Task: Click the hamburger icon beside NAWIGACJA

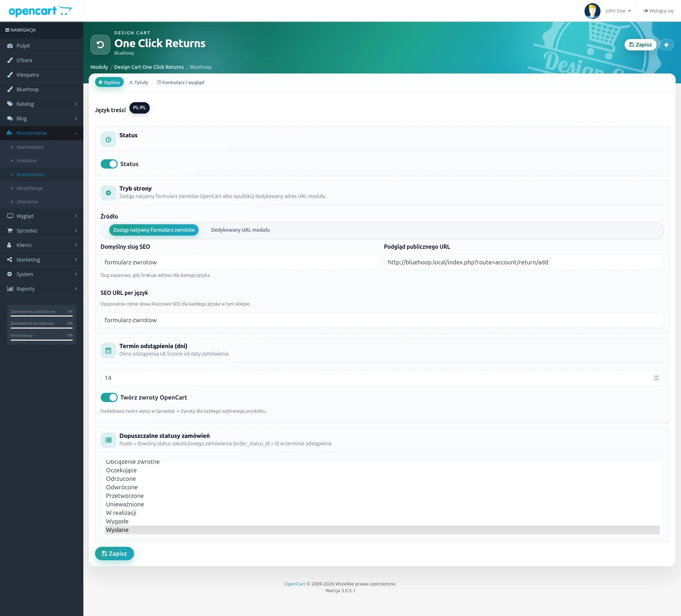Action: click(7, 30)
